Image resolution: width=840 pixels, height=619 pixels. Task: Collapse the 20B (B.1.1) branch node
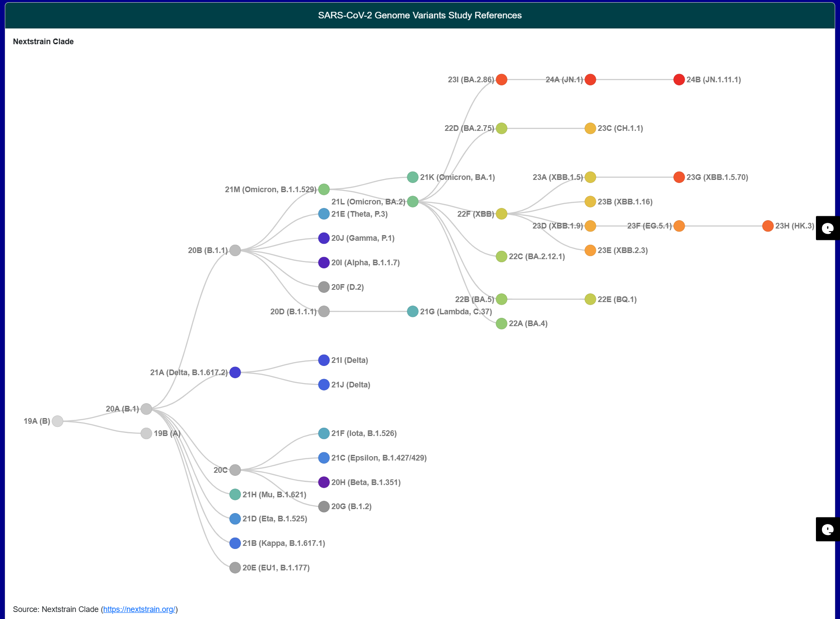click(235, 250)
